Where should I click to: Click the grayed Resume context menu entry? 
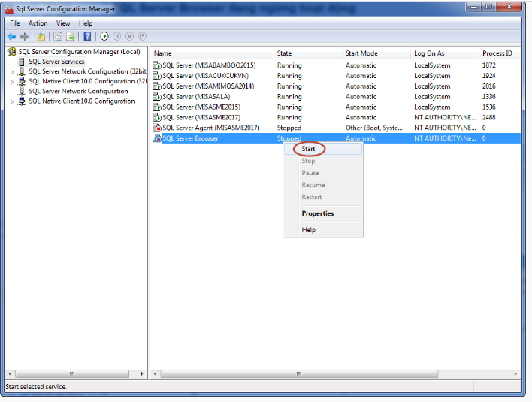(322, 185)
